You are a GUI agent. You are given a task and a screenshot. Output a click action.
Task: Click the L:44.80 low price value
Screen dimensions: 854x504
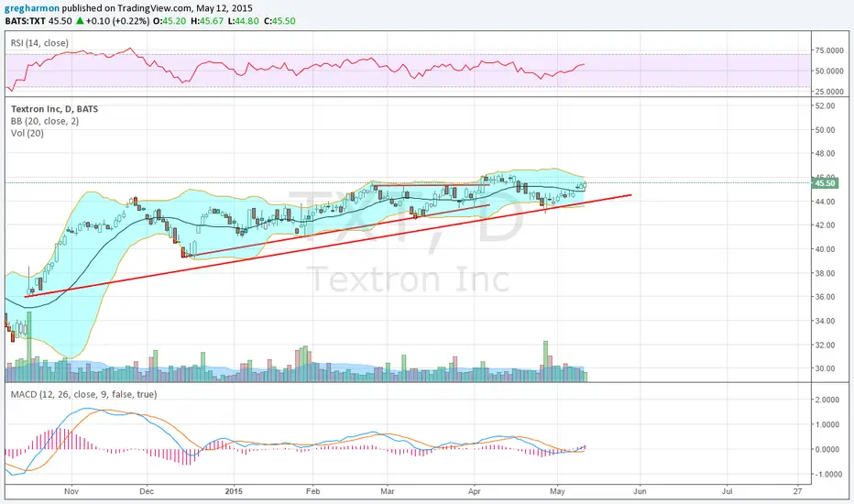point(243,21)
